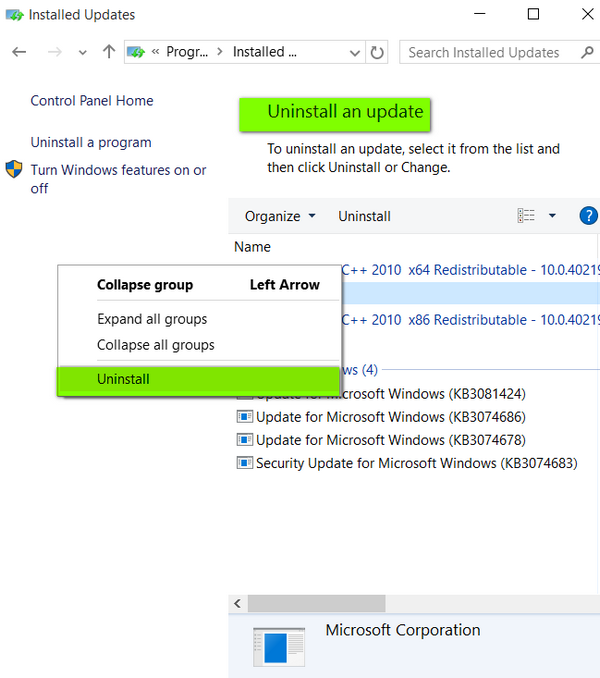Select Update for Microsoft Windows (KB3074678)
600x678 pixels.
[391, 440]
